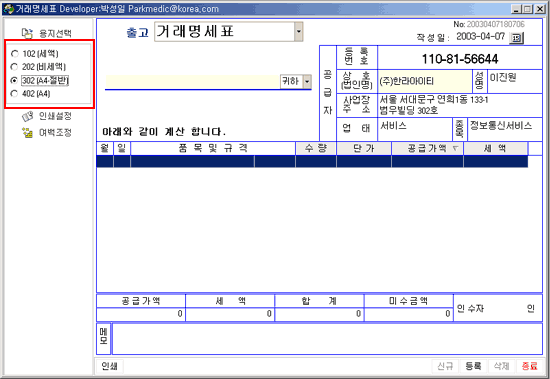Click the 세액 column header in item grid

click(495, 148)
